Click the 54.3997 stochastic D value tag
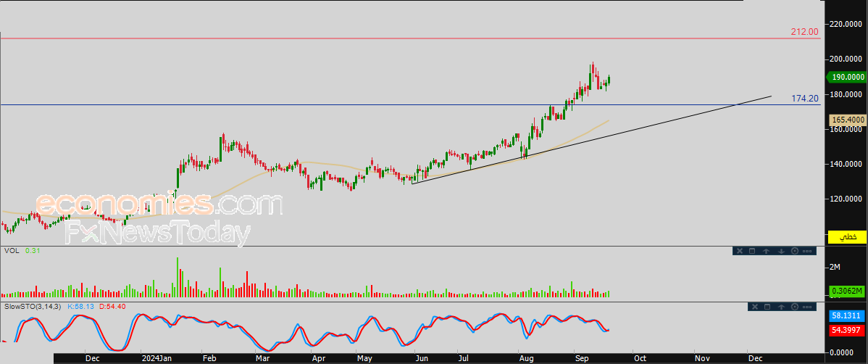This screenshot has width=868, height=364. 848,330
